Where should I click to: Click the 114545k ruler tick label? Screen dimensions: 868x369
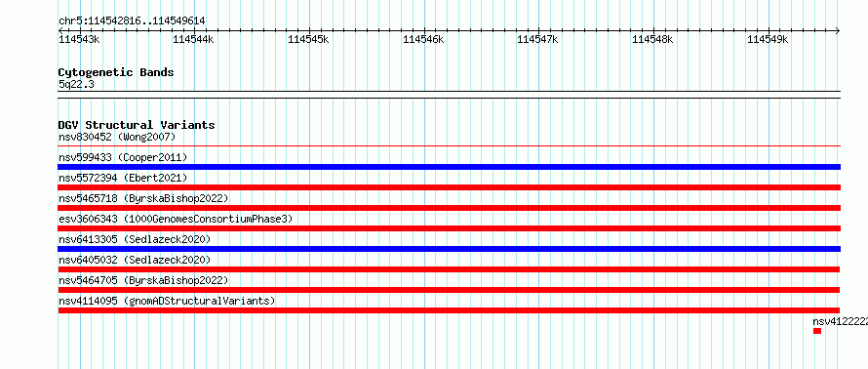coord(308,39)
